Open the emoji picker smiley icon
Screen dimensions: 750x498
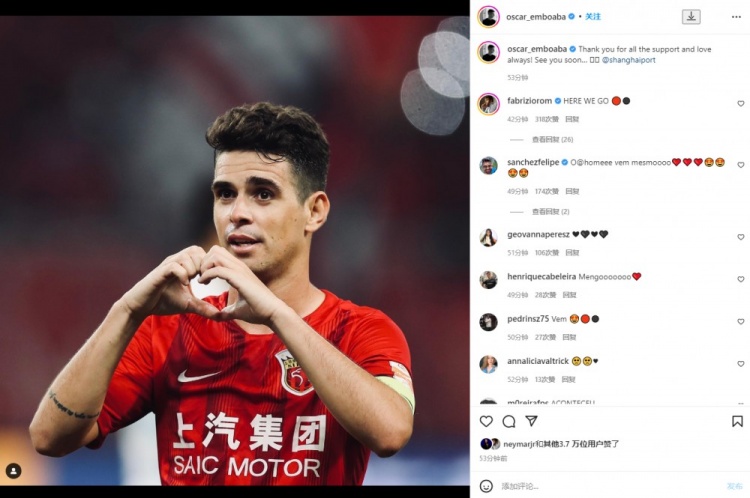coord(486,486)
